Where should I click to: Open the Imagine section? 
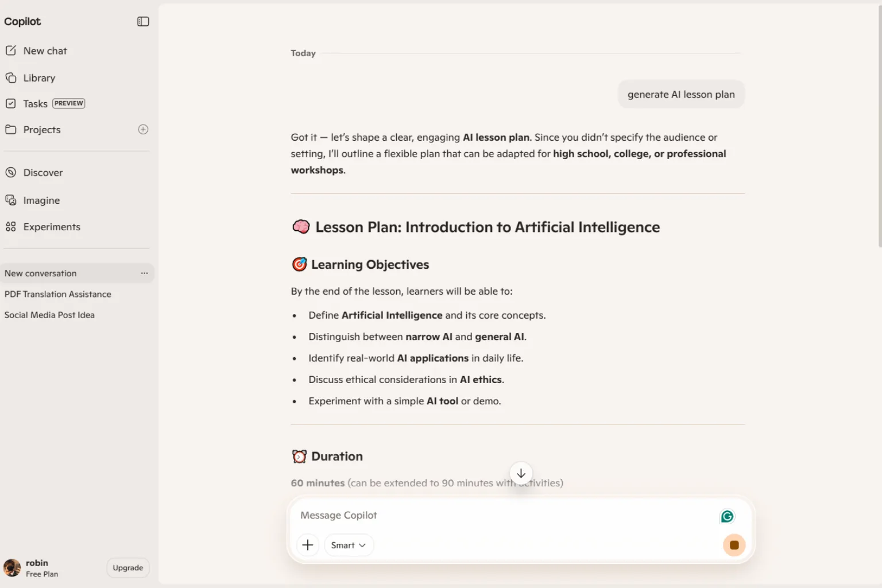[x=33, y=200]
